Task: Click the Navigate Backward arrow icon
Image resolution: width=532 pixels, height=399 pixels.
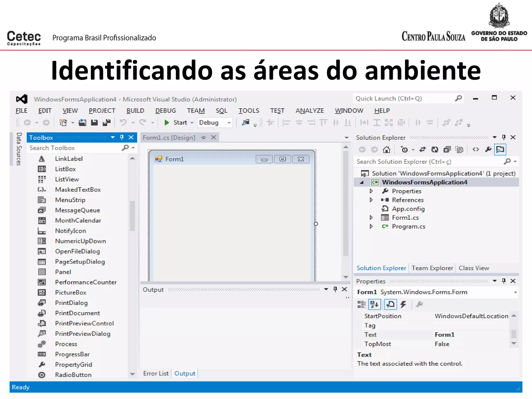Action: pos(27,123)
